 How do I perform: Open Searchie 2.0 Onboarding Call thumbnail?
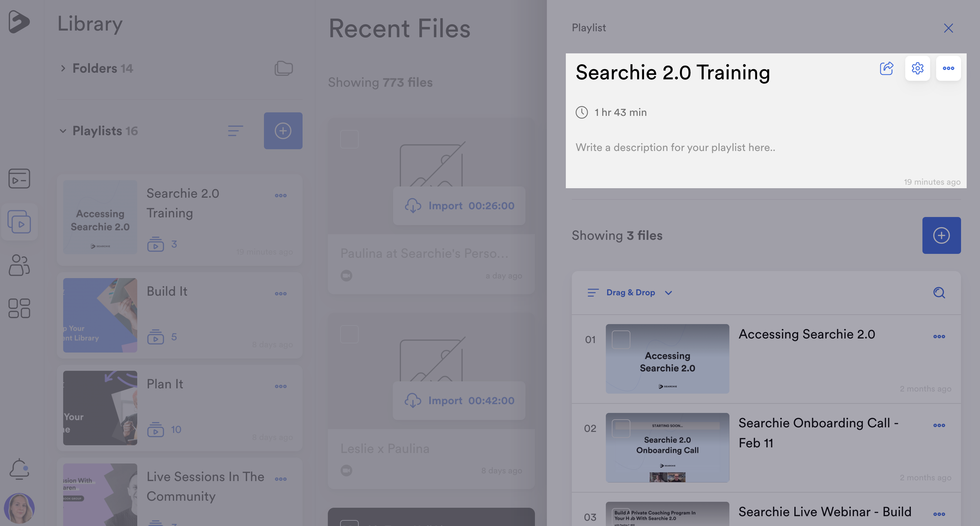point(667,448)
